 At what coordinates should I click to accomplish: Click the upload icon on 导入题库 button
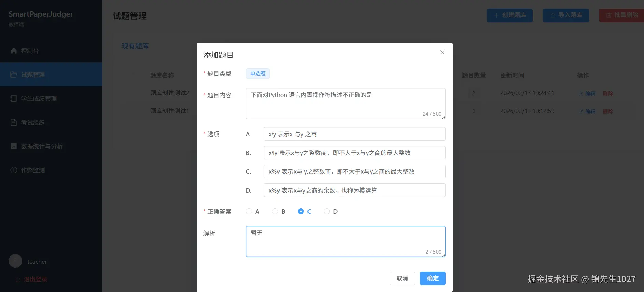(553, 15)
